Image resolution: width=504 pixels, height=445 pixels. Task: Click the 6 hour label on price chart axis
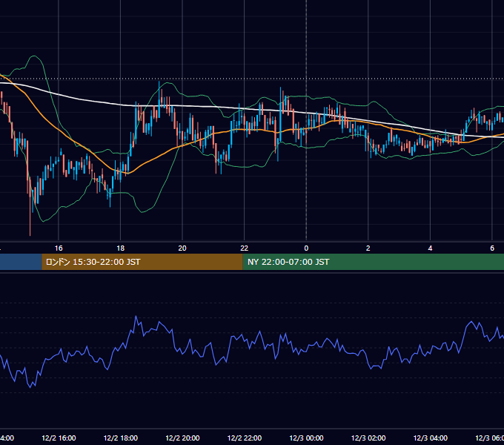click(492, 248)
